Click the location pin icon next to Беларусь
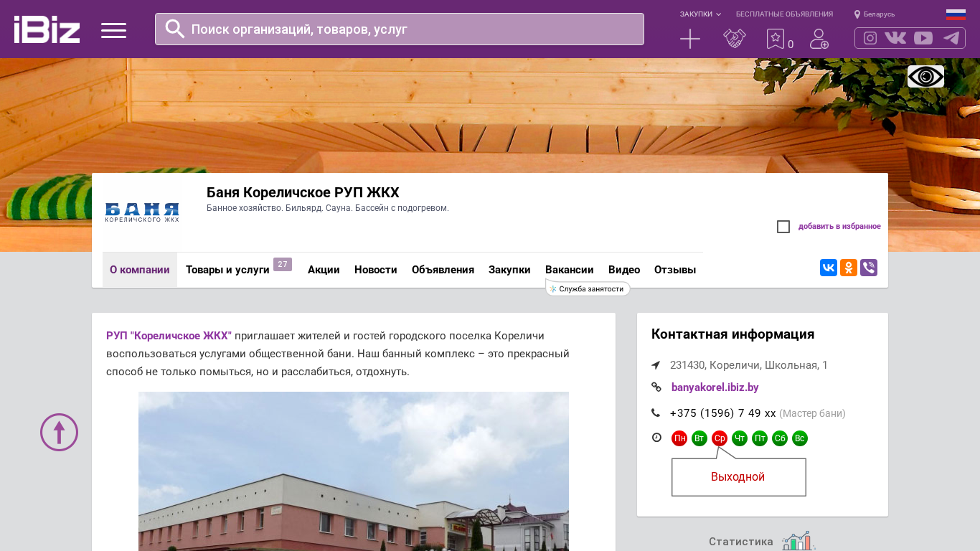 coord(857,14)
